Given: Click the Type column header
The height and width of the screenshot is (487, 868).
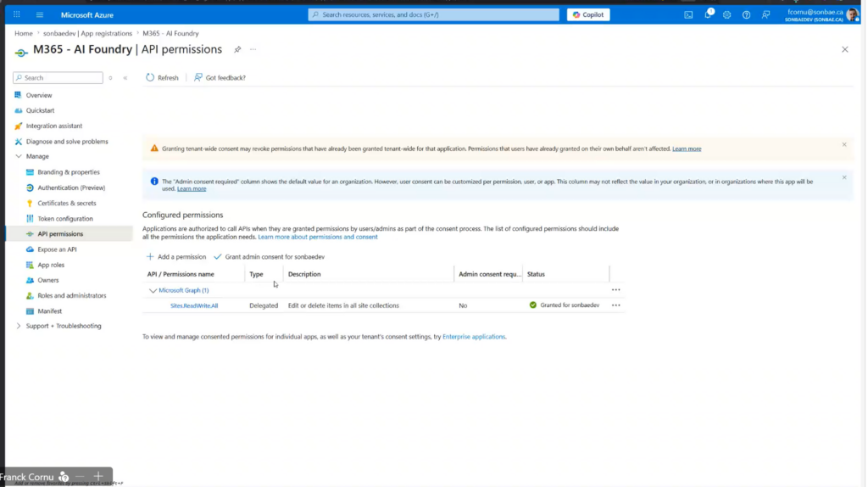Looking at the screenshot, I should click(x=256, y=274).
